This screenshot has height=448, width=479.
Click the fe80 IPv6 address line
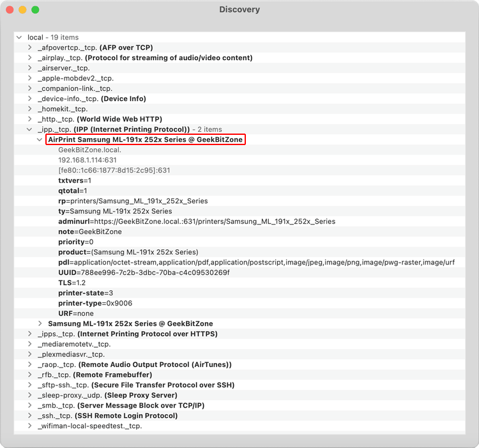pos(114,170)
